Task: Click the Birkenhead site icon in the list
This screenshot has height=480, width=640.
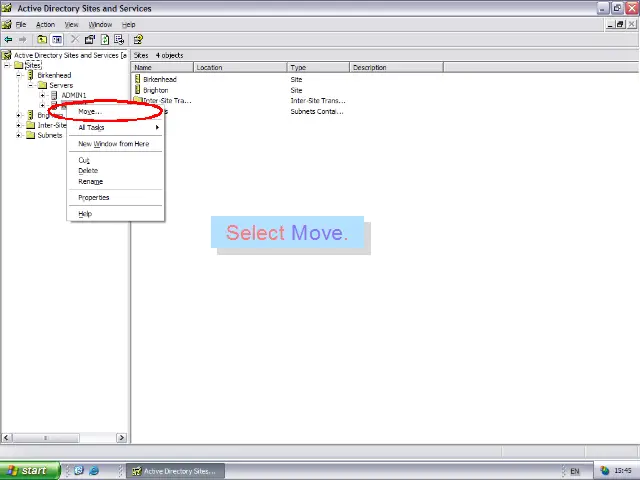Action: coord(138,79)
